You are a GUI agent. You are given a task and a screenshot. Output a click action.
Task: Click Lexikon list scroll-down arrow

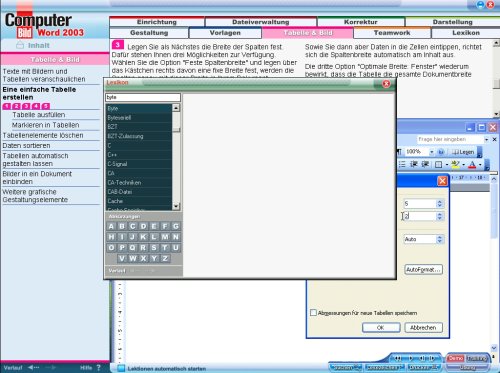pos(176,206)
